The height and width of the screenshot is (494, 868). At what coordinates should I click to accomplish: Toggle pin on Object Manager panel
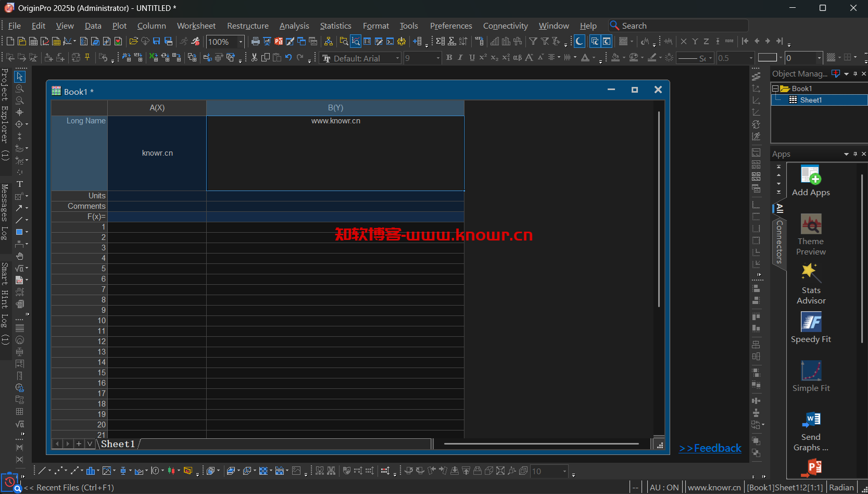(855, 74)
